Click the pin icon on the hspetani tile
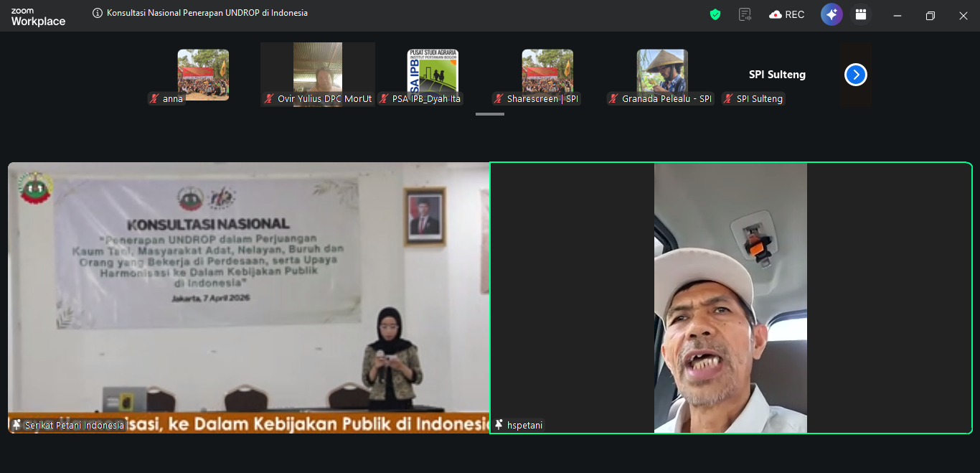The width and height of the screenshot is (980, 473). [x=499, y=425]
